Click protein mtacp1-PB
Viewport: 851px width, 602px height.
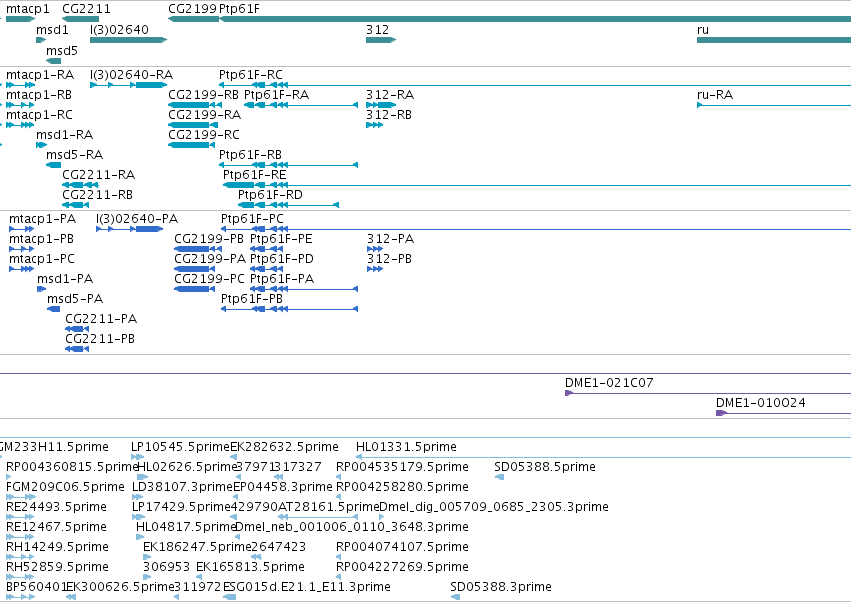point(41,239)
